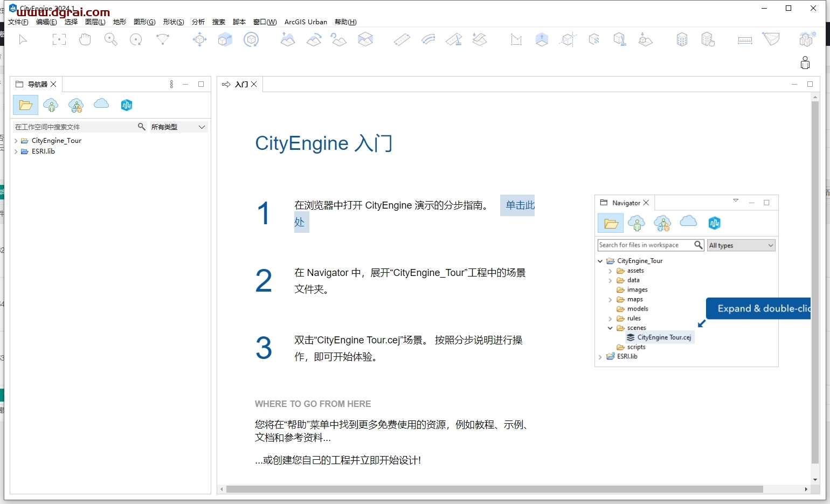Image resolution: width=830 pixels, height=504 pixels.
Task: Select align streets to terrain tool
Action: pos(480,39)
